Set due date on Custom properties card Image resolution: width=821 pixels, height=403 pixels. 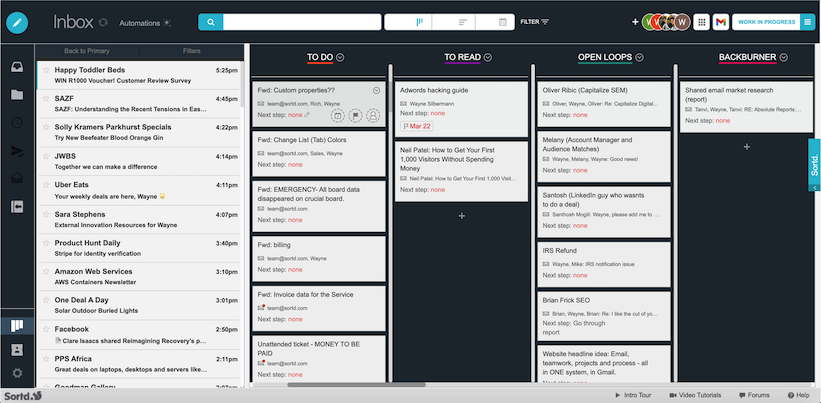(x=338, y=116)
